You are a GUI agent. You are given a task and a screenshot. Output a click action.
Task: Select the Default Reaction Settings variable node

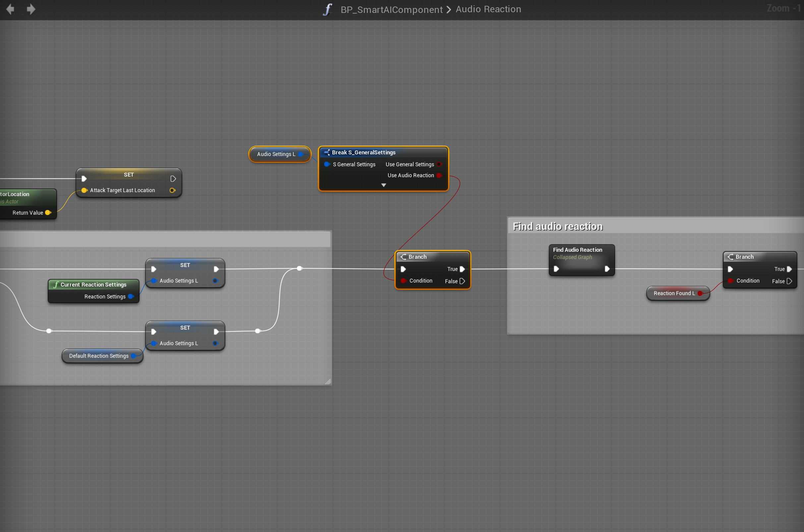coord(98,356)
